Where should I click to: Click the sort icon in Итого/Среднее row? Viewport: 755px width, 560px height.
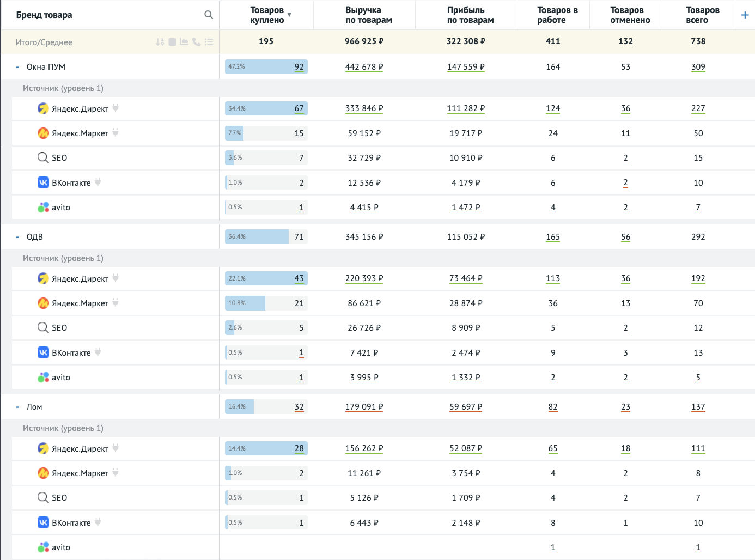tap(160, 42)
